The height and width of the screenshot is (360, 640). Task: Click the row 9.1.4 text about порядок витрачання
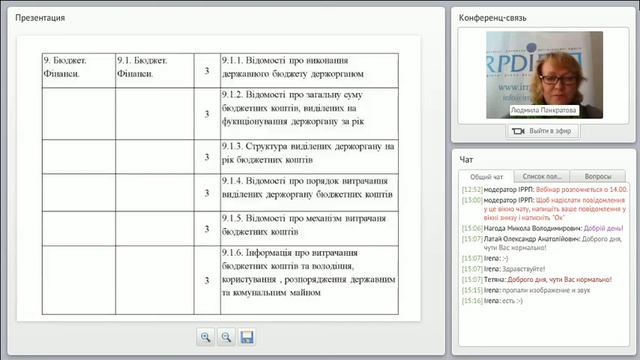[307, 188]
